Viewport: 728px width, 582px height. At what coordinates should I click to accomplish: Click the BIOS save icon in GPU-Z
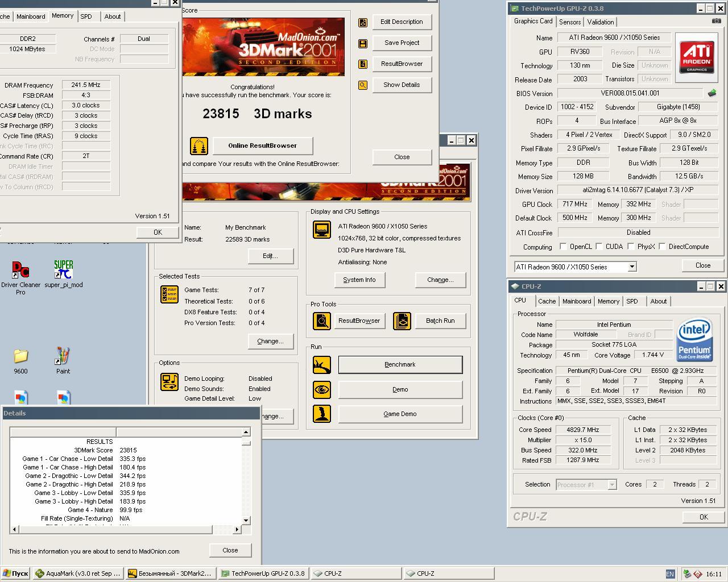pos(712,93)
